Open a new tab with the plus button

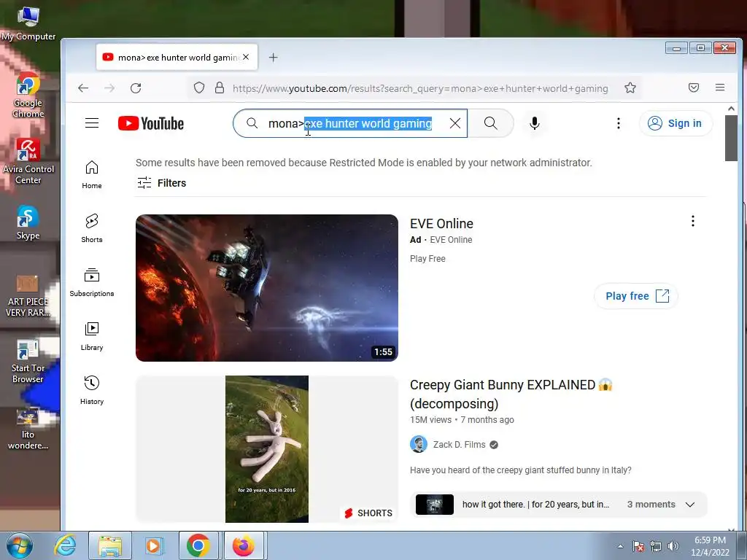pos(273,58)
